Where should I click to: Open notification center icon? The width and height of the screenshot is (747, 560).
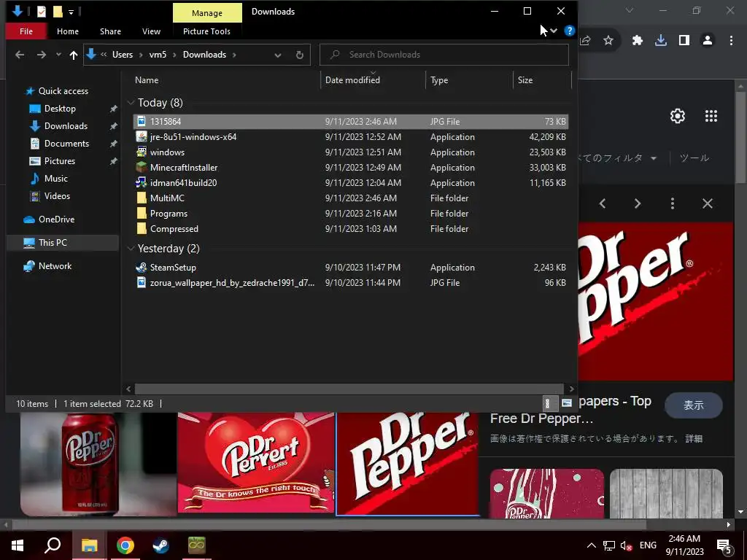[x=724, y=545]
